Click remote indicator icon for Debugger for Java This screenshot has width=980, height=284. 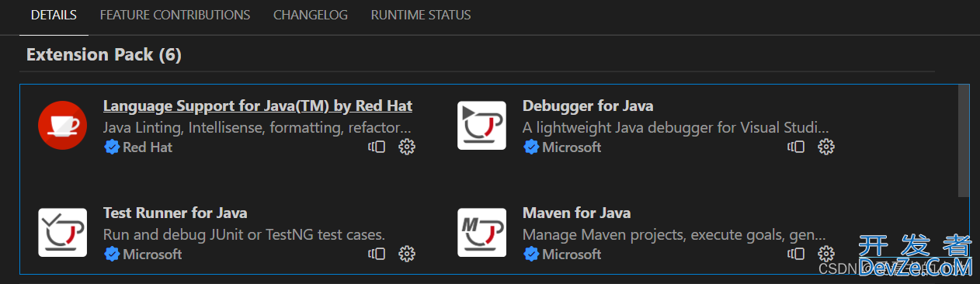coord(796,147)
